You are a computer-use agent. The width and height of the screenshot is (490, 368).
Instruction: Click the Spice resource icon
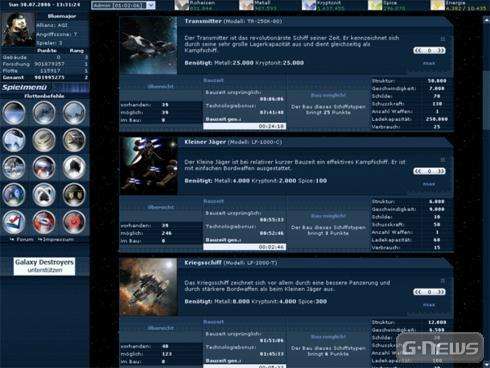coord(375,5)
